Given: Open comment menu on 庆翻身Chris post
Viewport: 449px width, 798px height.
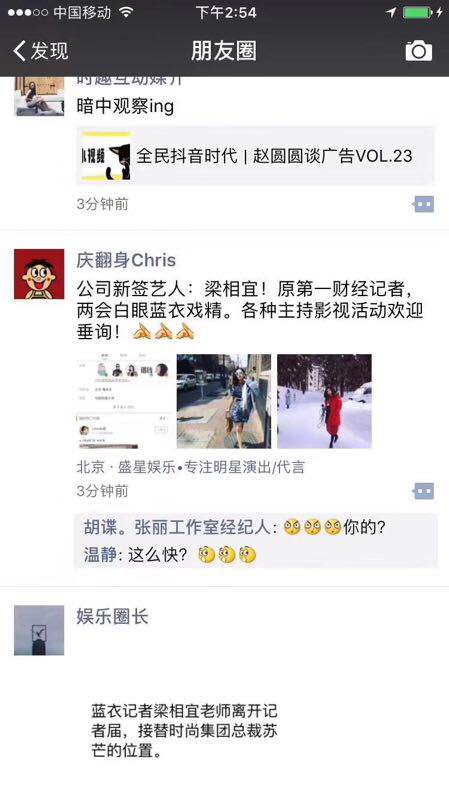Looking at the screenshot, I should (x=424, y=491).
